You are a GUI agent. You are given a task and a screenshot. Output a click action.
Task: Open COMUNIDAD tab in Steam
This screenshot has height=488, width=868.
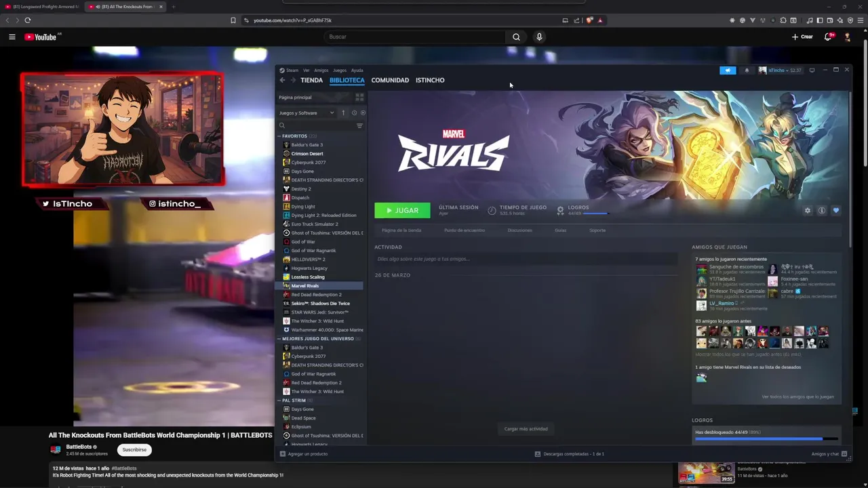point(390,80)
